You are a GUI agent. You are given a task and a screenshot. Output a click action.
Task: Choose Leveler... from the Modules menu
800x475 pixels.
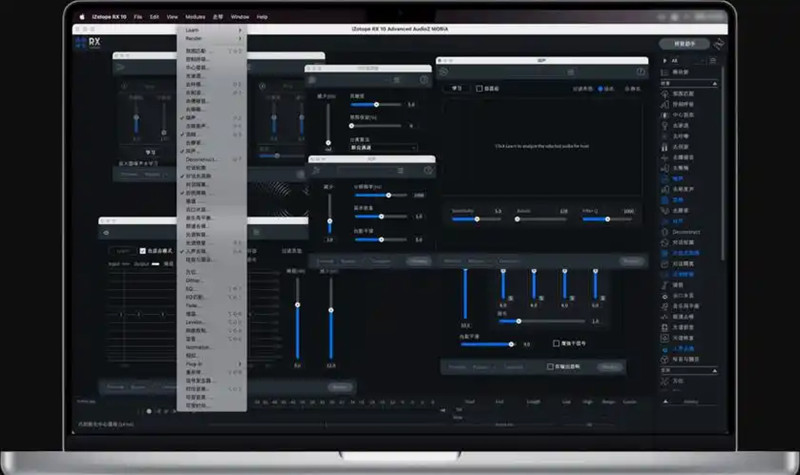pos(212,322)
